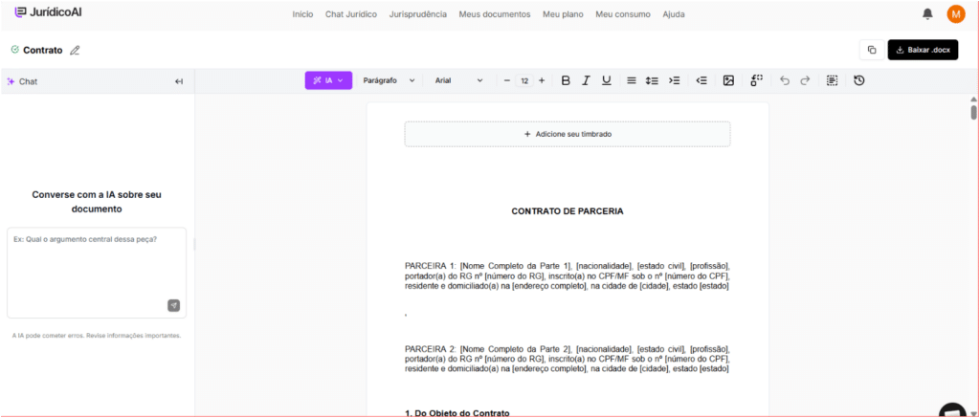The image size is (980, 418).
Task: Open the purple IA dropdown
Action: pos(329,80)
